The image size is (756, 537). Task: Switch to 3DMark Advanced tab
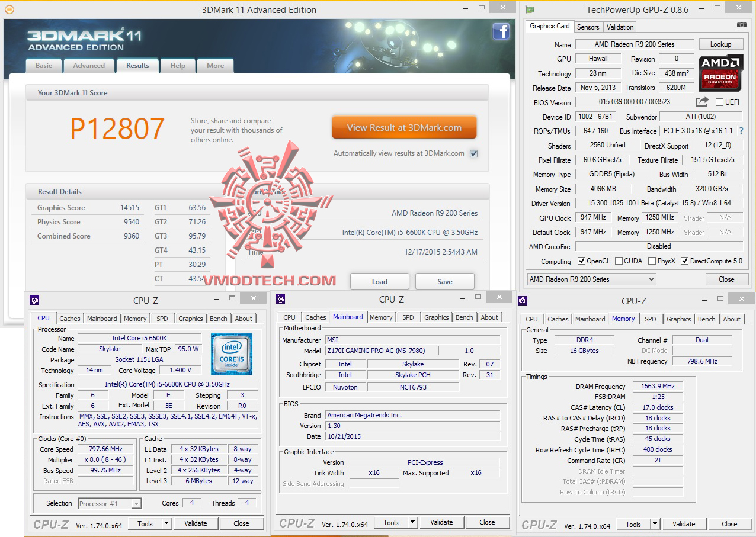[89, 66]
